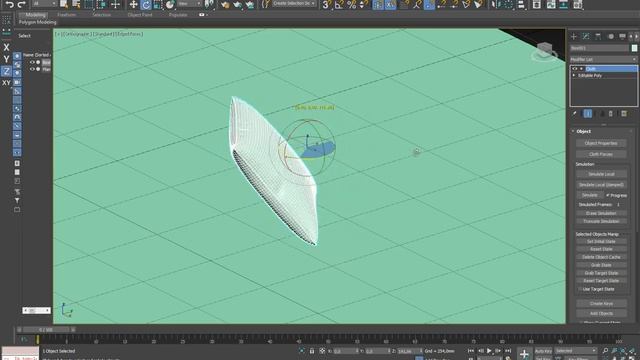Open the Create tab plus icon
This screenshot has width=640, height=360.
coord(573,36)
